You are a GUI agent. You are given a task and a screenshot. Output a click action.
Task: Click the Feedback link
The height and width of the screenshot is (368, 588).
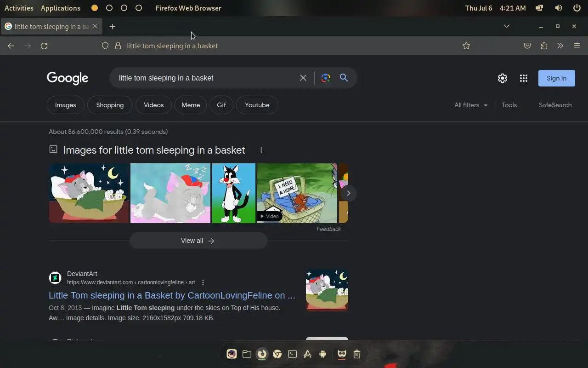329,229
